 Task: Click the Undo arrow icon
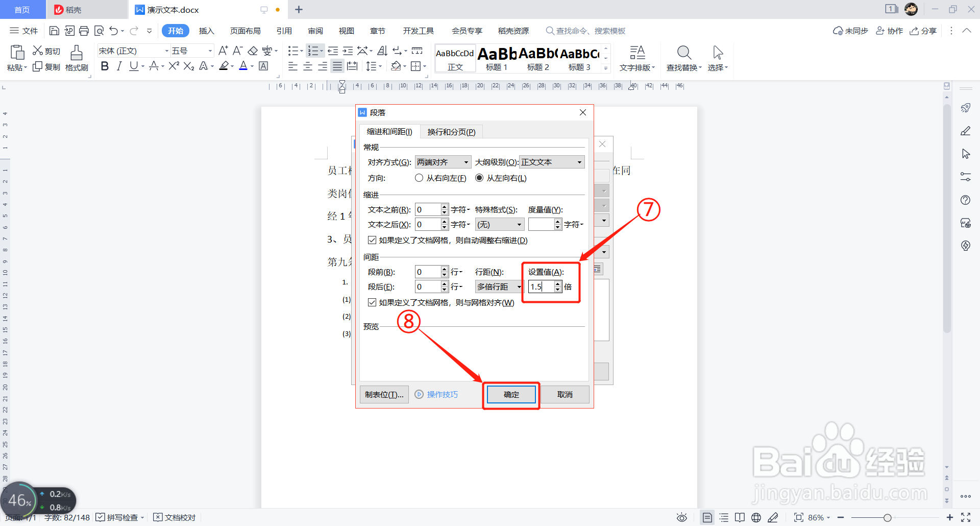click(x=113, y=31)
